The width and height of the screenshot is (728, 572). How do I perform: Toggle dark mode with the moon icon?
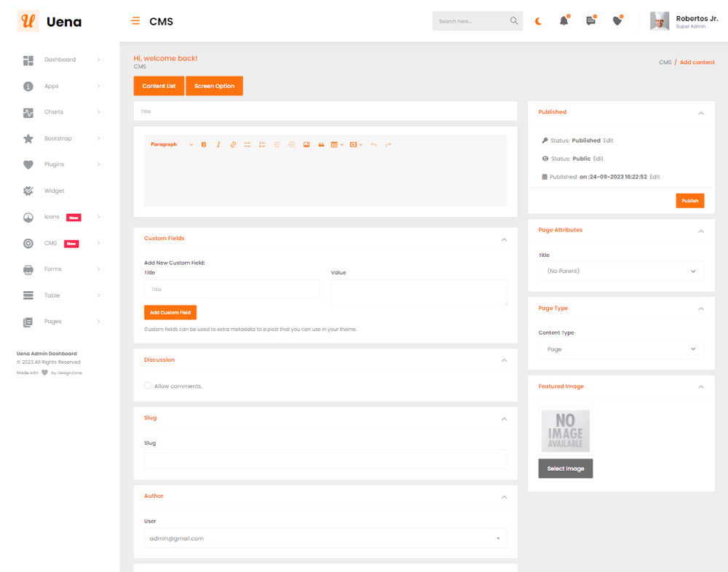[x=539, y=21]
